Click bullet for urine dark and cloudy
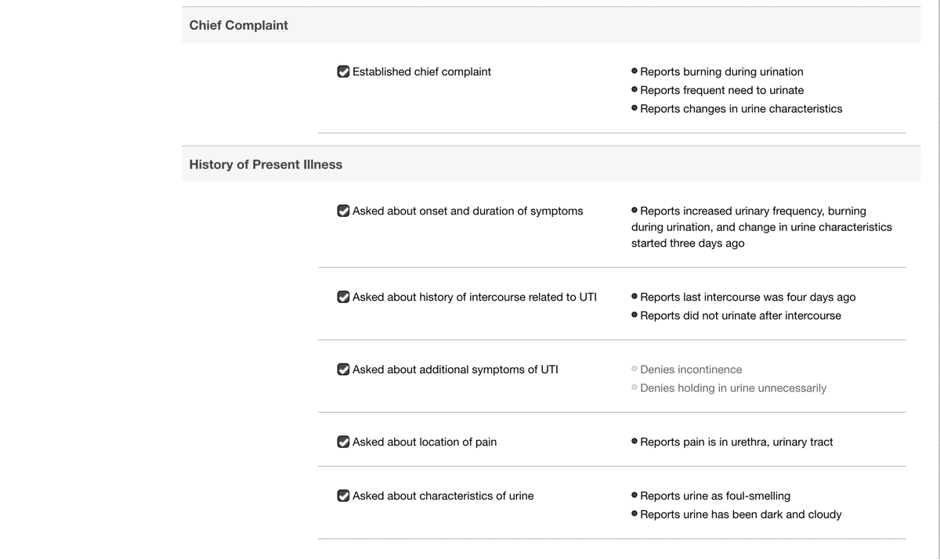 point(634,515)
